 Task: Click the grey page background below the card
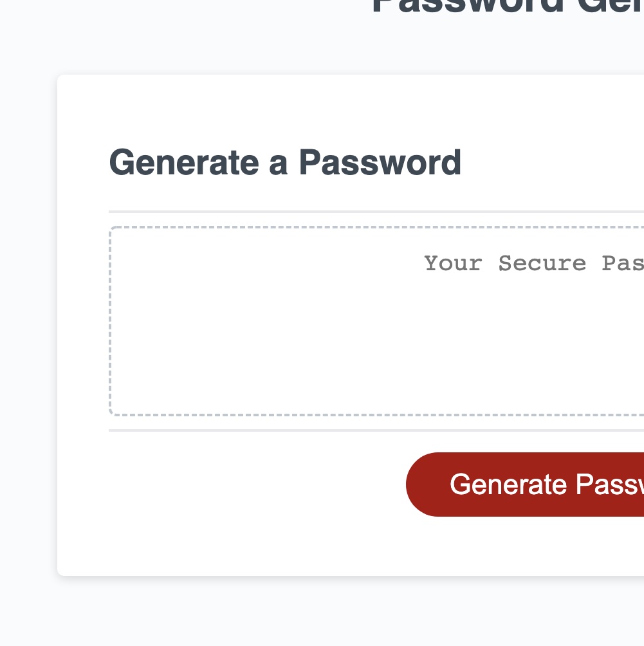(x=322, y=611)
